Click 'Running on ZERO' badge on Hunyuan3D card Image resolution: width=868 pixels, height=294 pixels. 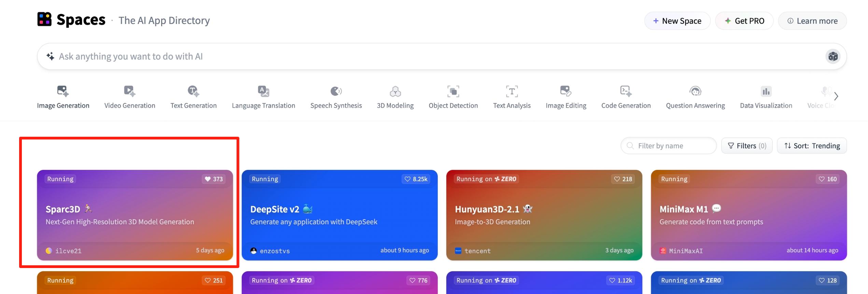click(x=486, y=179)
